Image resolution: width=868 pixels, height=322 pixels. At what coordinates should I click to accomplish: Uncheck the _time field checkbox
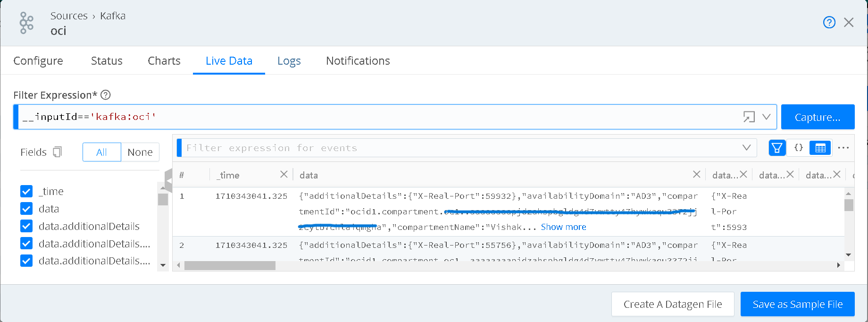pyautogui.click(x=26, y=191)
